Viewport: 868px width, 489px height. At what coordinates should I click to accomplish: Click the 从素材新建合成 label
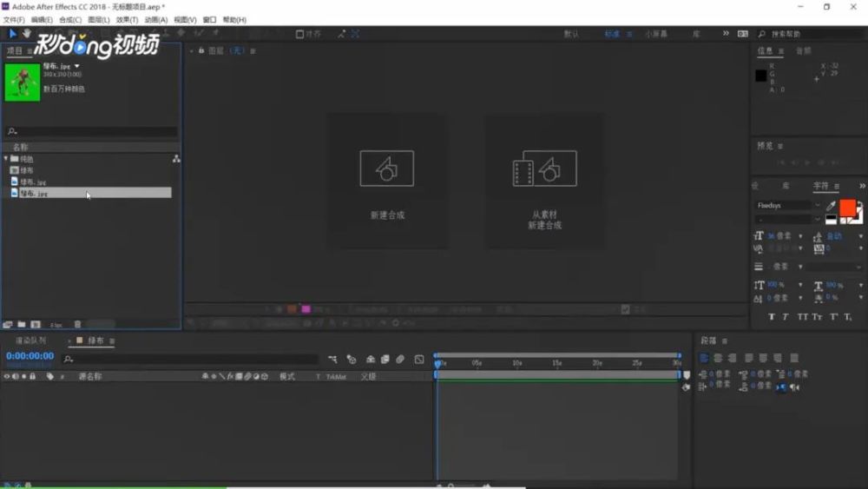coord(545,220)
